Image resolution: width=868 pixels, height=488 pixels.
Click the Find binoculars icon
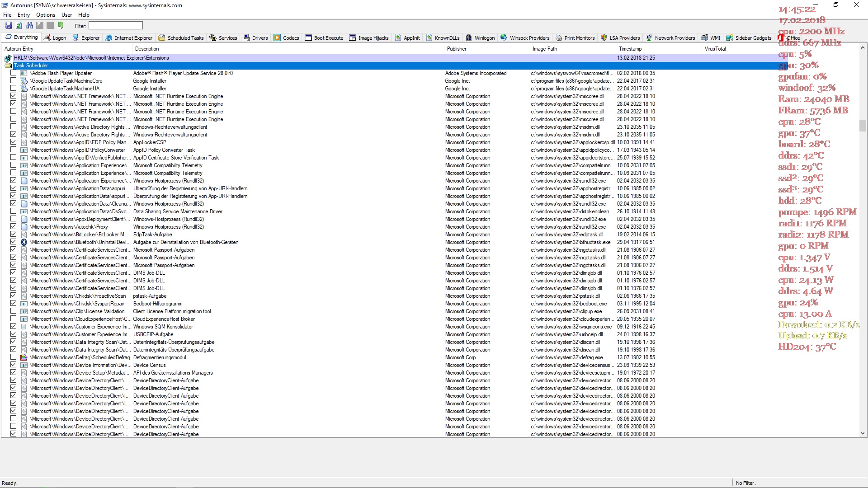click(x=30, y=26)
